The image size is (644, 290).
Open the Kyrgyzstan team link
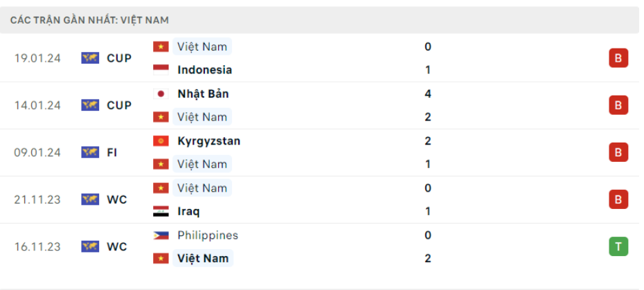[x=208, y=141]
